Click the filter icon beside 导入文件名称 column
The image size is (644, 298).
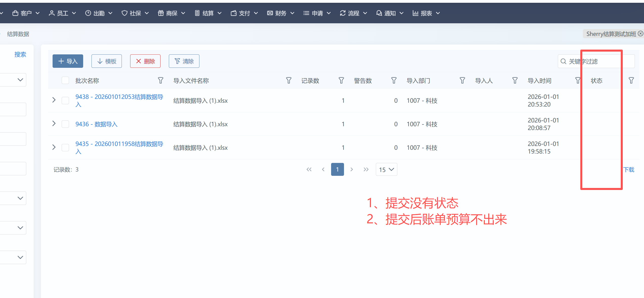point(289,80)
